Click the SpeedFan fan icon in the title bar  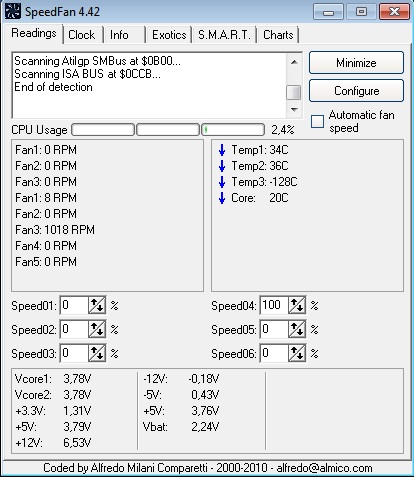tap(13, 11)
